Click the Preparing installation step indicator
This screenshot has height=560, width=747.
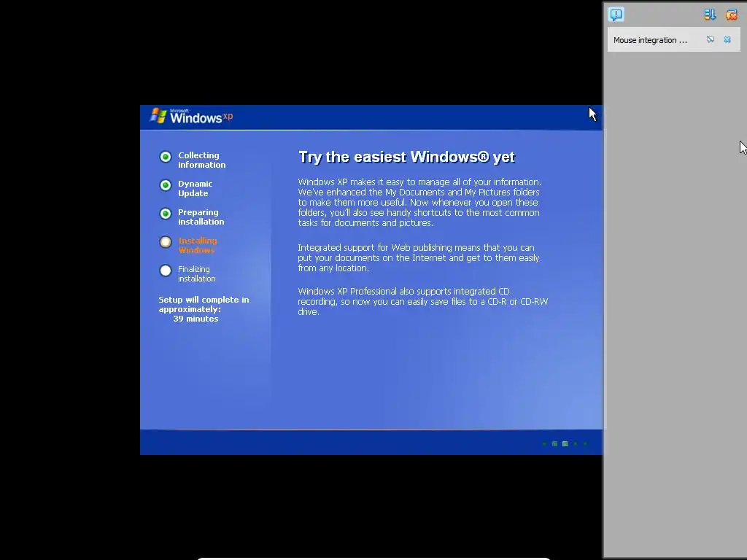coord(166,214)
